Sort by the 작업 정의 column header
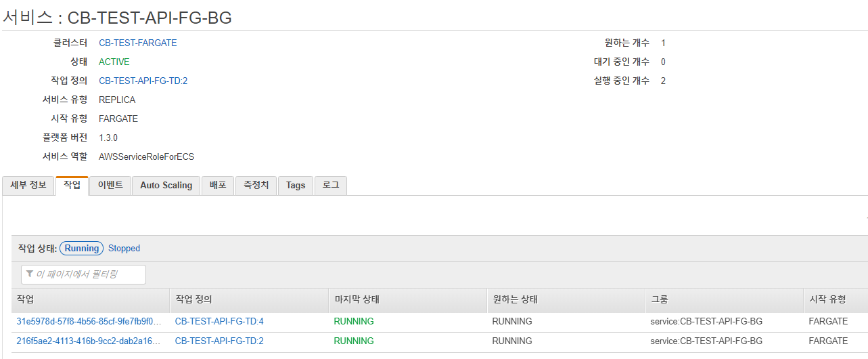 pos(249,299)
